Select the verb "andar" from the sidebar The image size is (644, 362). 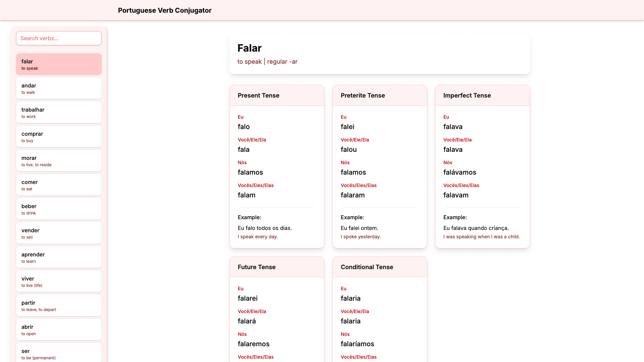pyautogui.click(x=59, y=88)
